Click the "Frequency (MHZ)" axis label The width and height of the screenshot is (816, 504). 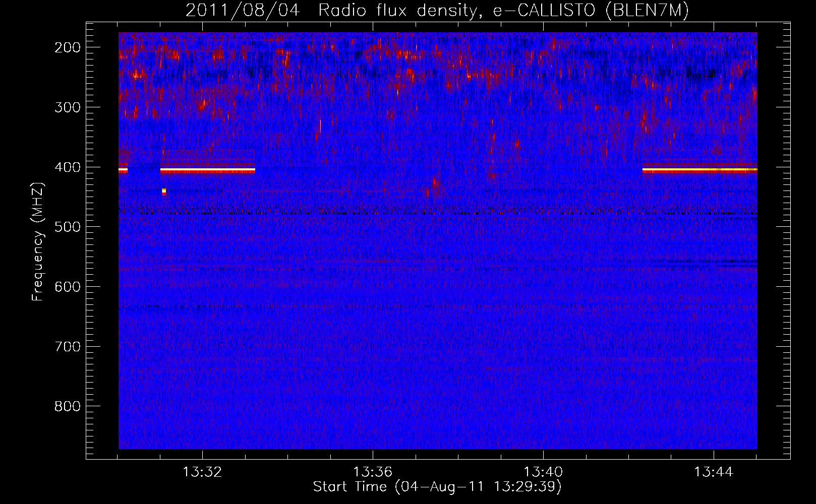tap(38, 242)
